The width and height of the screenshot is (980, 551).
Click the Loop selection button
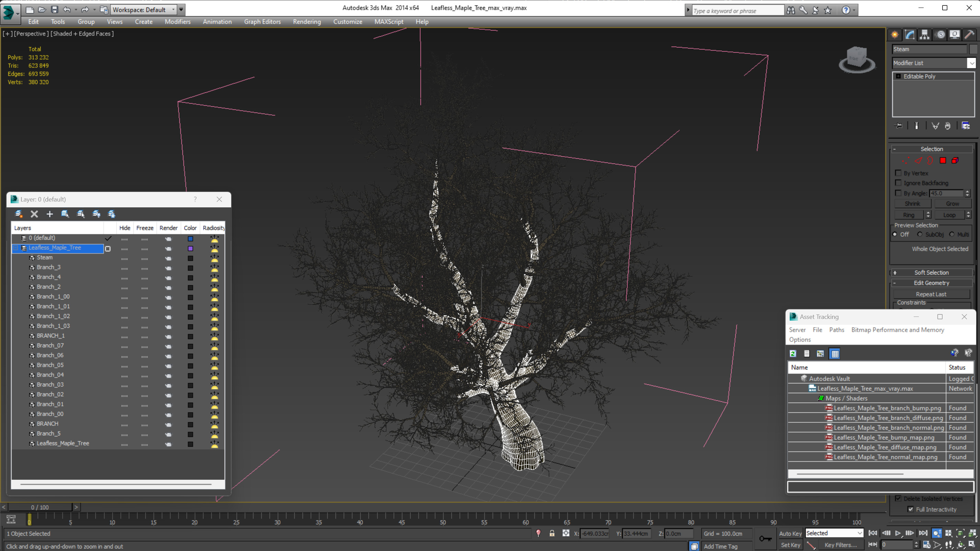point(949,215)
